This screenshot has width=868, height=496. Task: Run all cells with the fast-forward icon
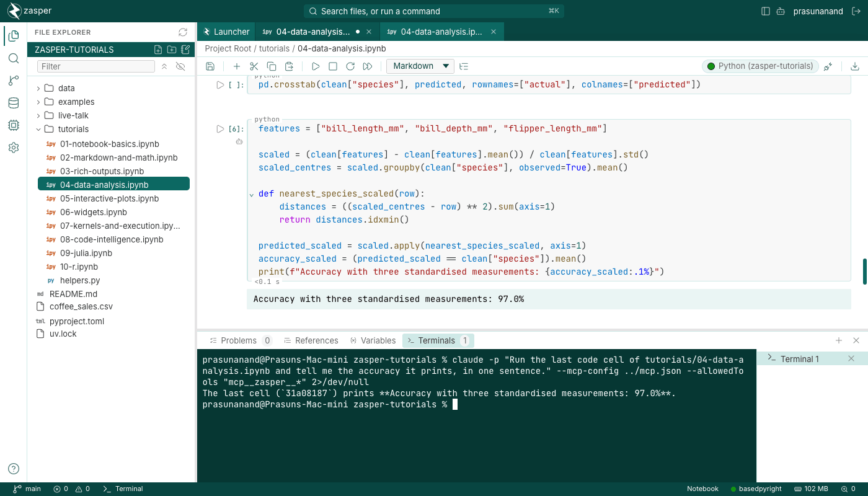coord(368,66)
